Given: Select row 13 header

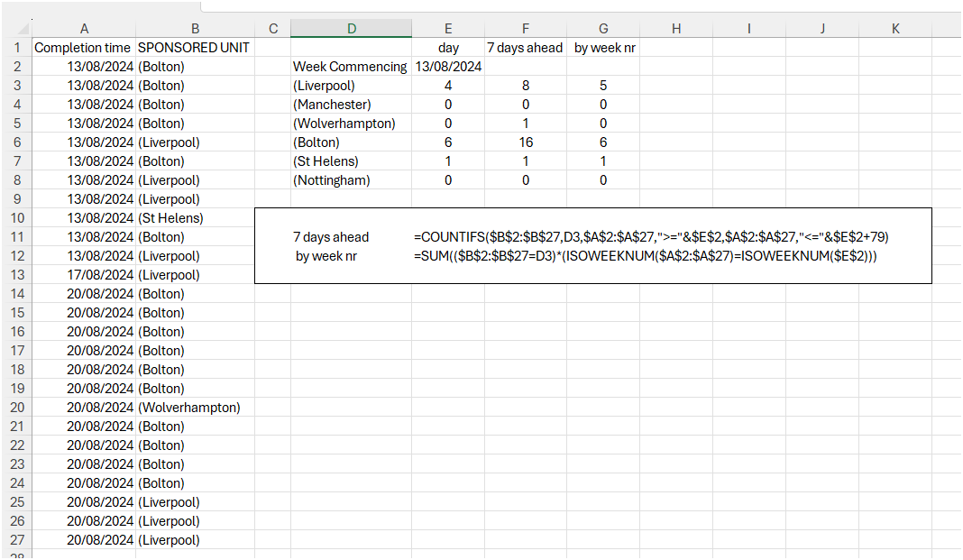Looking at the screenshot, I should pos(17,274).
